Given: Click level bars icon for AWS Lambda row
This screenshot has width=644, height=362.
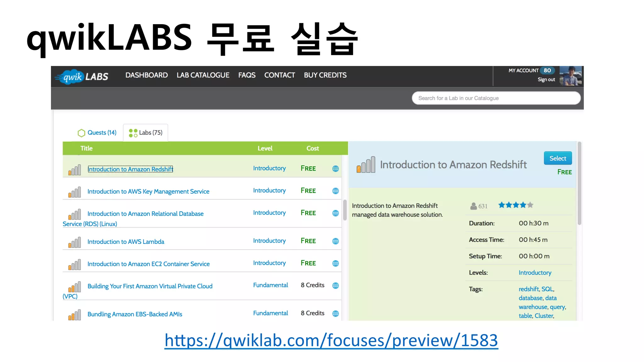Looking at the screenshot, I should (75, 242).
